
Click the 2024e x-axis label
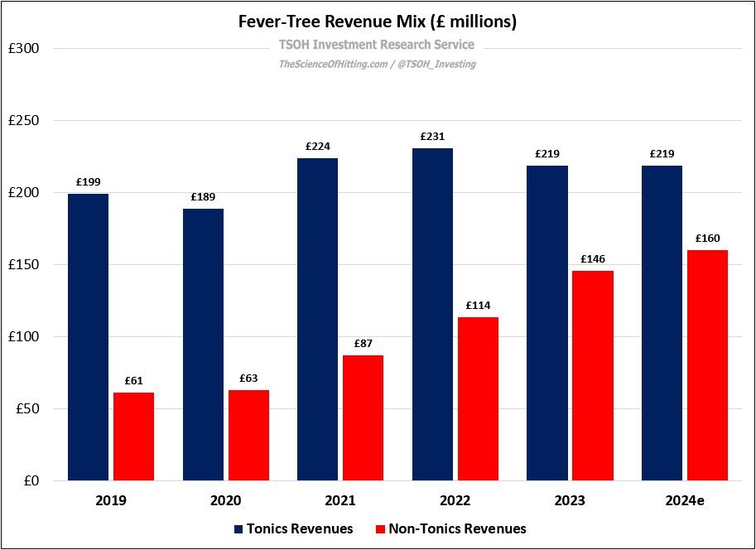point(685,501)
